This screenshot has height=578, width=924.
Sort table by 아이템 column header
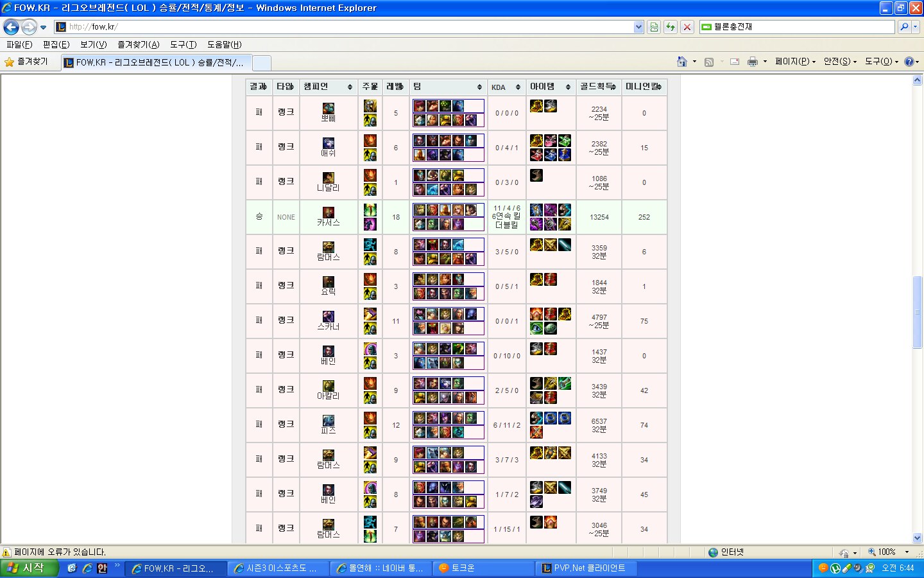pyautogui.click(x=551, y=87)
